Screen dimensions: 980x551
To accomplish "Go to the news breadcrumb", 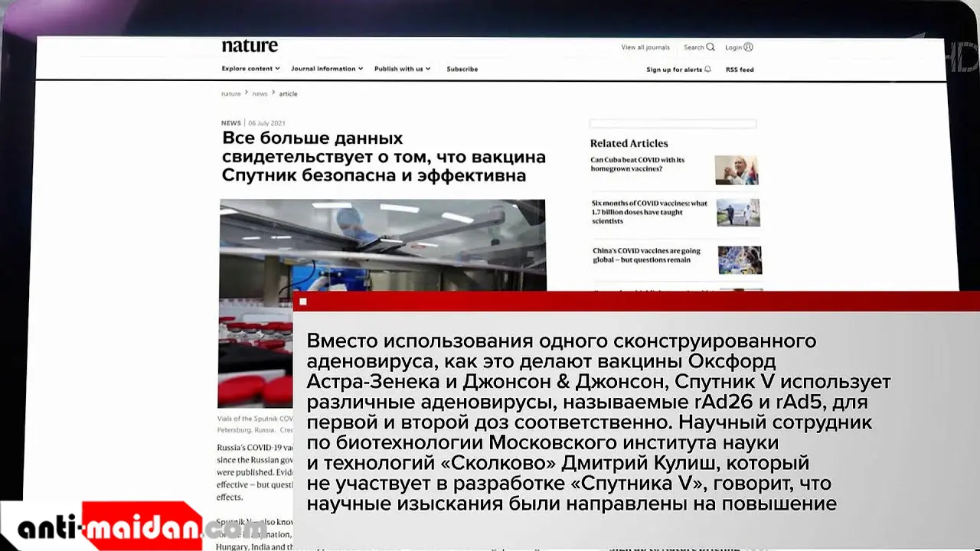I will [x=260, y=93].
